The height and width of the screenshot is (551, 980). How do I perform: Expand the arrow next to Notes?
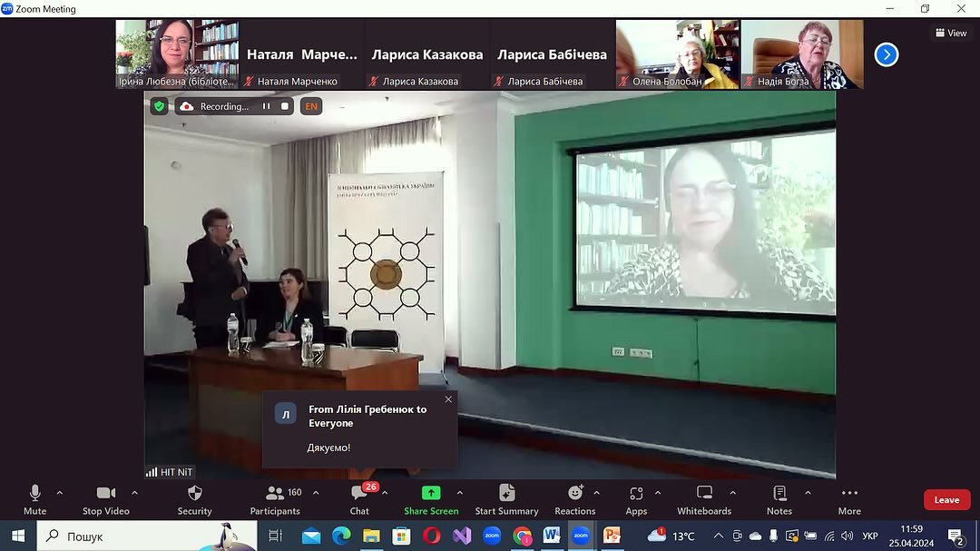(808, 494)
